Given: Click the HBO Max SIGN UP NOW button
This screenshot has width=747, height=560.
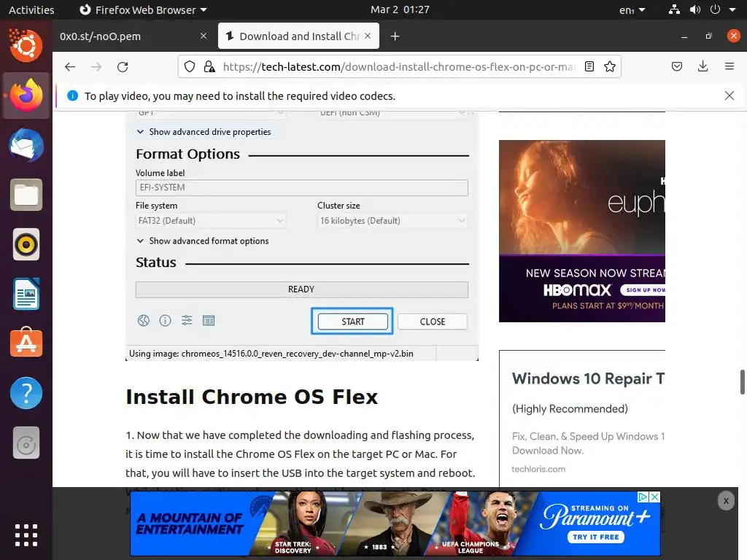Looking at the screenshot, I should coord(643,289).
